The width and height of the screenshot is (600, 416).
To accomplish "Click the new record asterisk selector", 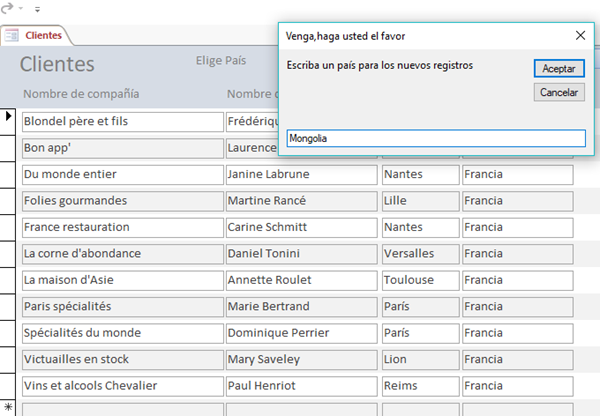I will tap(9, 407).
